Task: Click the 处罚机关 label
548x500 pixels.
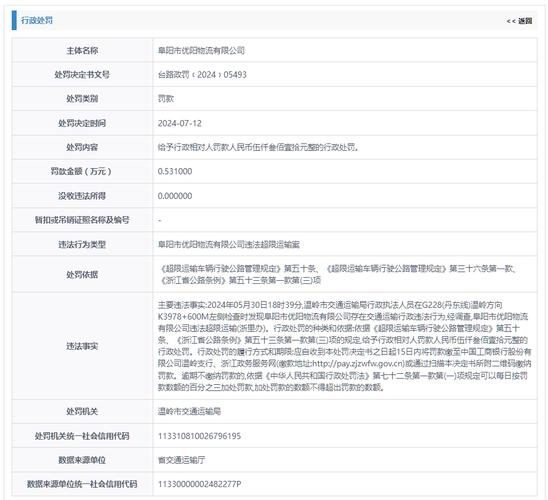Action: tap(82, 412)
